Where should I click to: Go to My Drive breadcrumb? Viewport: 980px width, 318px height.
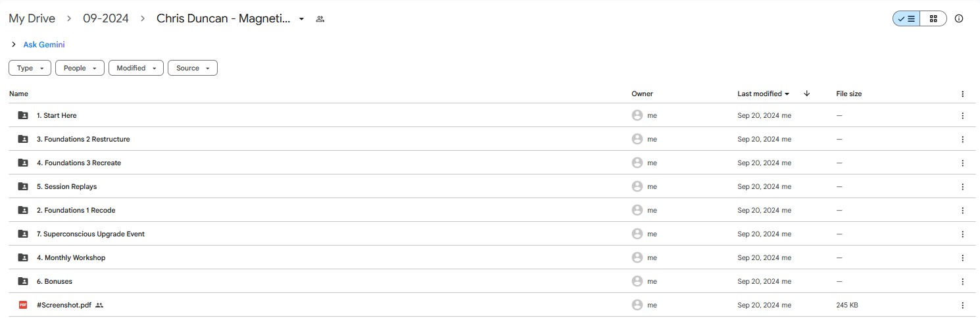point(32,18)
